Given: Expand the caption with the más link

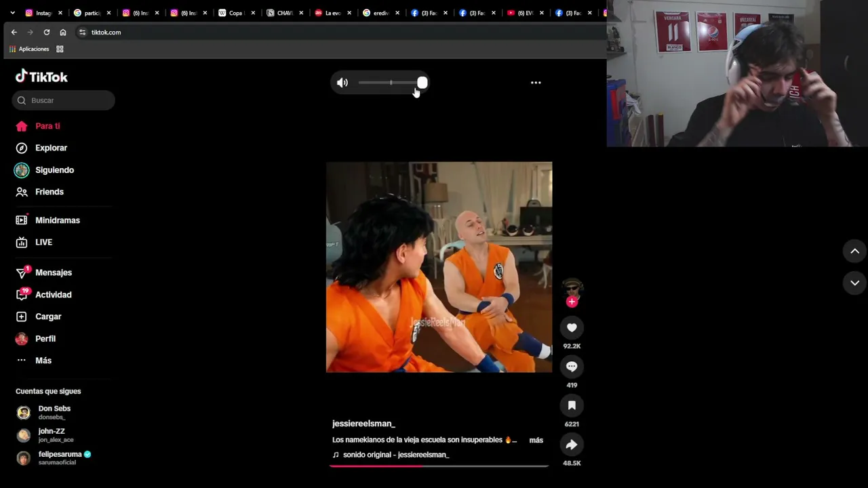Looking at the screenshot, I should pyautogui.click(x=536, y=440).
